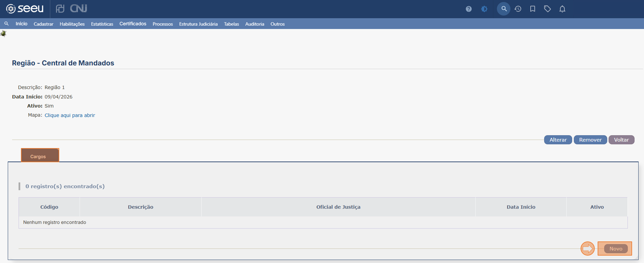Open the history clock icon
Screen dimensions: 644x263
point(518,9)
